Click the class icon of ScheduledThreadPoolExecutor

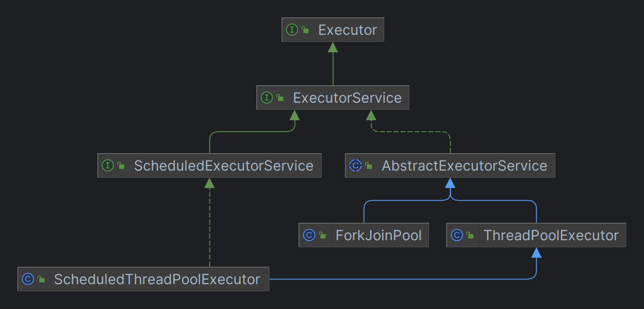28,279
